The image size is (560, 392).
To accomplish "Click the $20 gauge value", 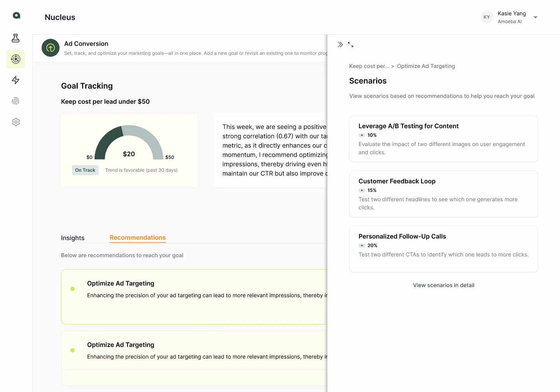I will (129, 154).
